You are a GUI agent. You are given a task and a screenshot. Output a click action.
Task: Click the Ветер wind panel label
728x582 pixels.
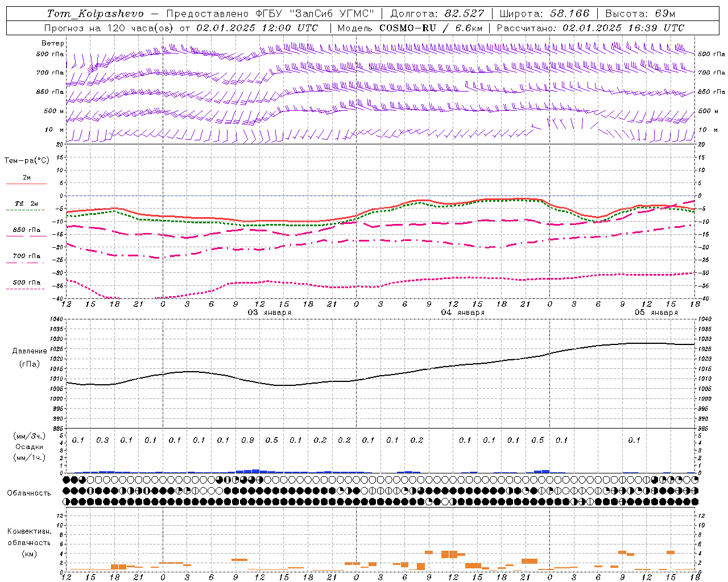(x=53, y=43)
